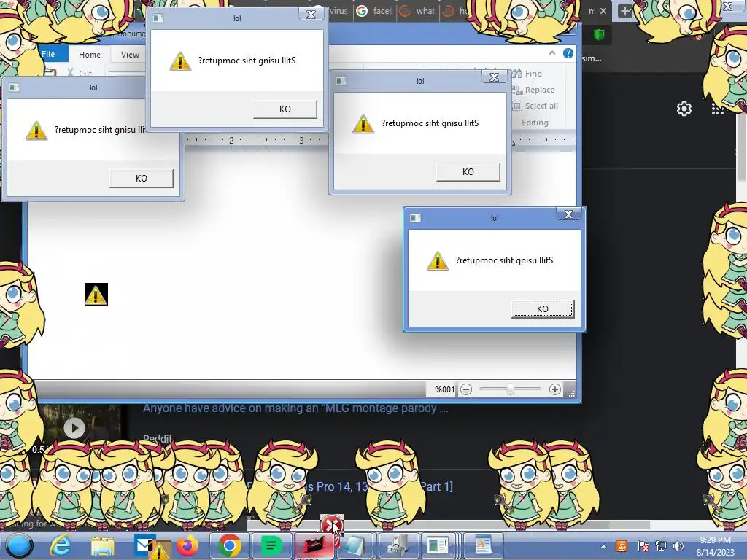The width and height of the screenshot is (747, 560).
Task: Click KO in the leftmost lol dialog
Action: 141,178
